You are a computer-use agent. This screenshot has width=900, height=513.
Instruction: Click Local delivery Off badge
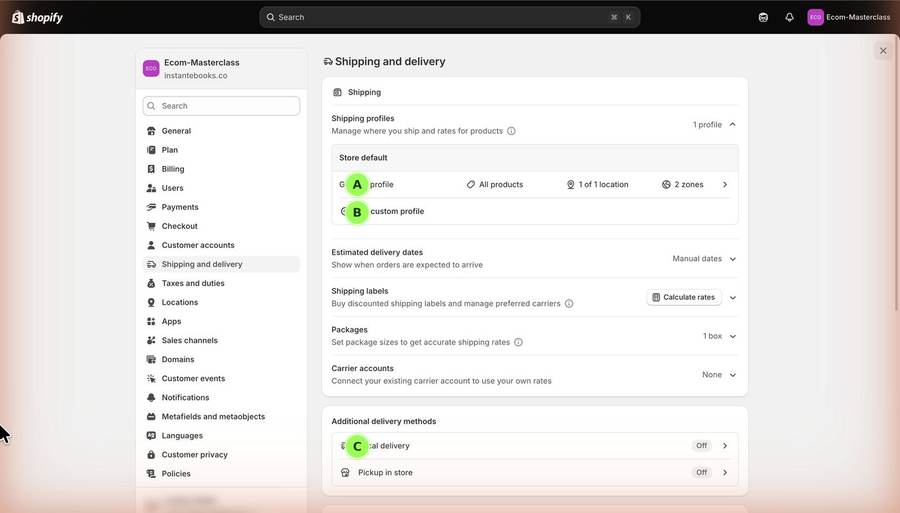pos(701,445)
